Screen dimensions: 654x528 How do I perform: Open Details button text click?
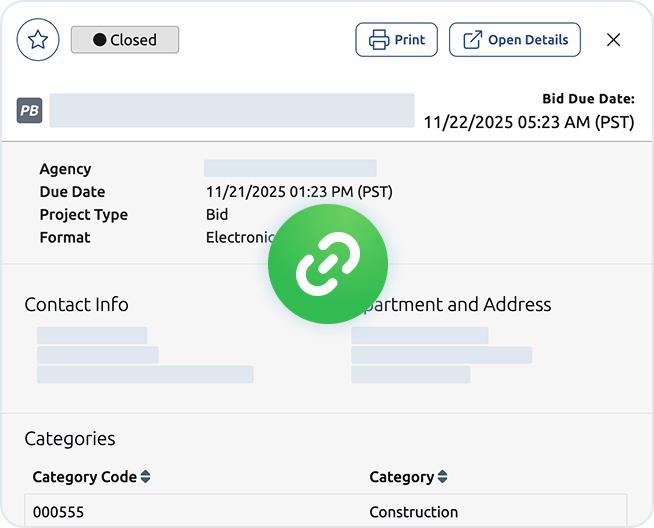click(527, 40)
